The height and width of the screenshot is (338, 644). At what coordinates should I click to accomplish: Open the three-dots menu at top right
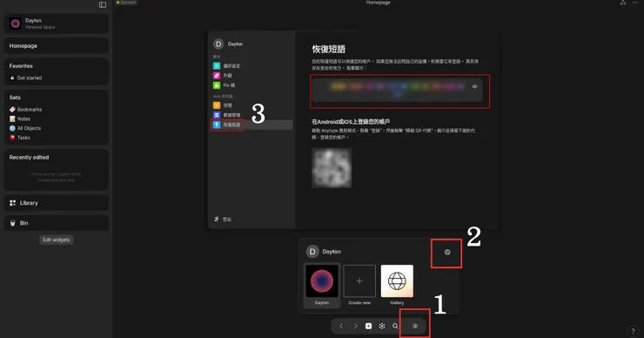click(635, 3)
